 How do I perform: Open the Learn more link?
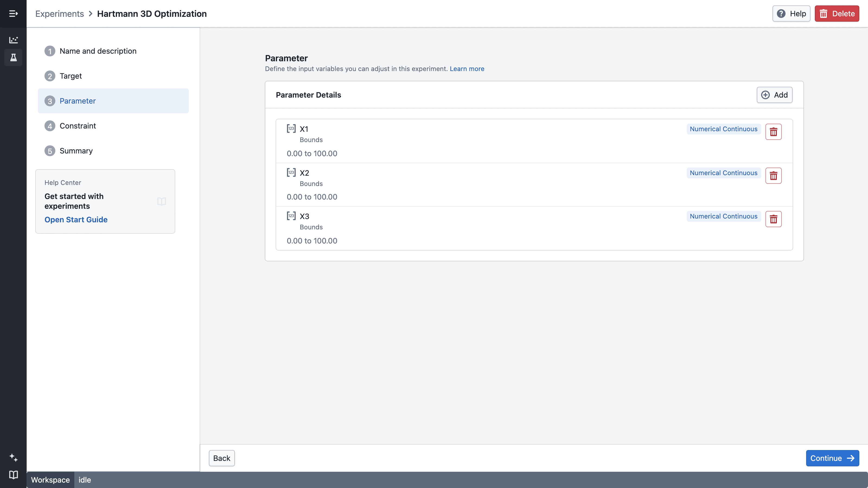click(x=467, y=69)
